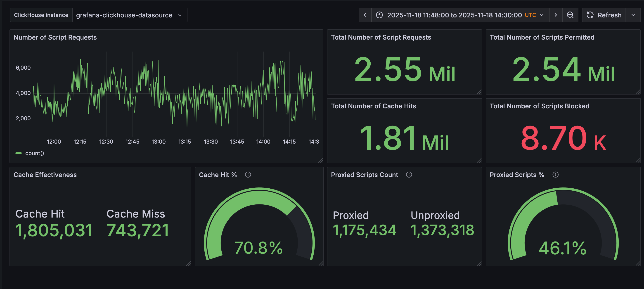Click Number of Script Requests panel title

(55, 37)
